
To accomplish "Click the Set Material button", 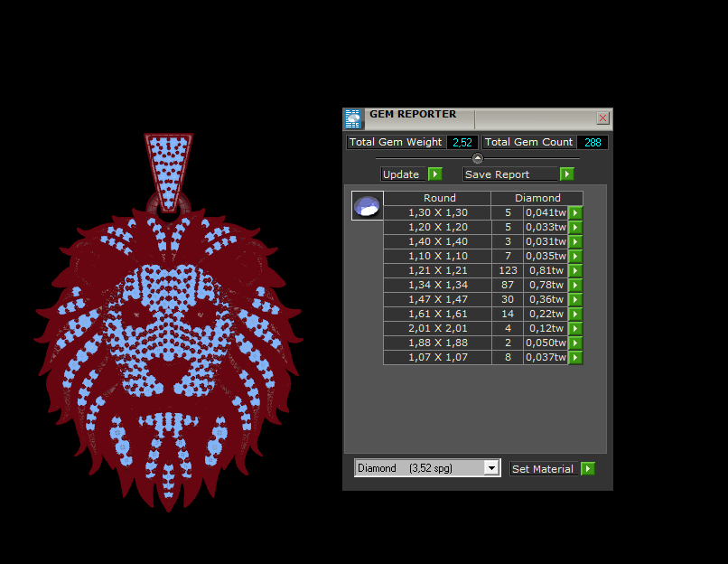I will click(543, 468).
